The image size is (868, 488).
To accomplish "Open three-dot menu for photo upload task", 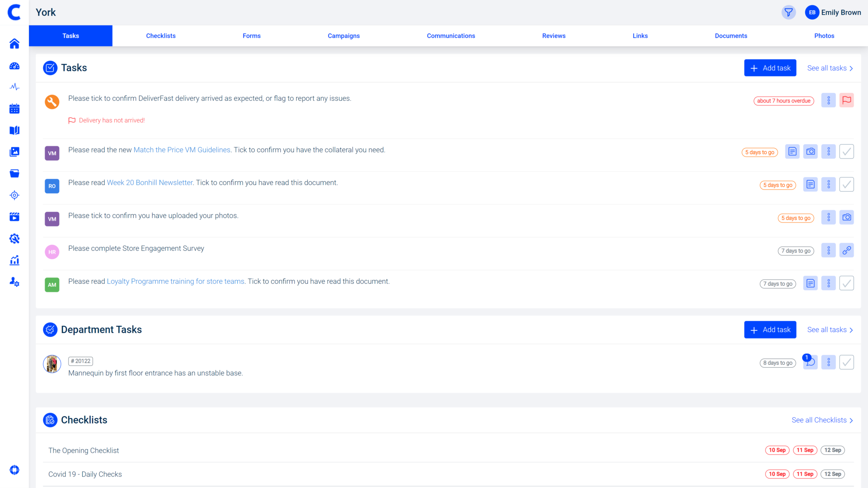I will (828, 218).
